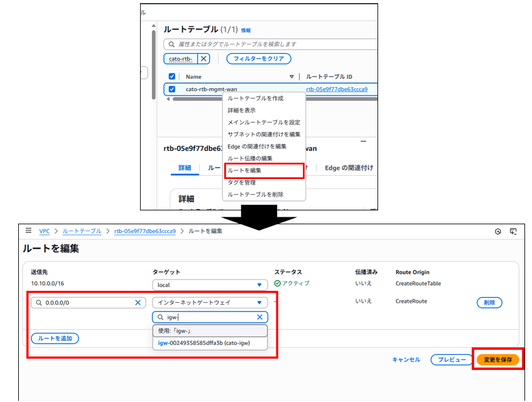Clear the igw- search field with X
This screenshot has height=402, width=532.
tap(259, 317)
